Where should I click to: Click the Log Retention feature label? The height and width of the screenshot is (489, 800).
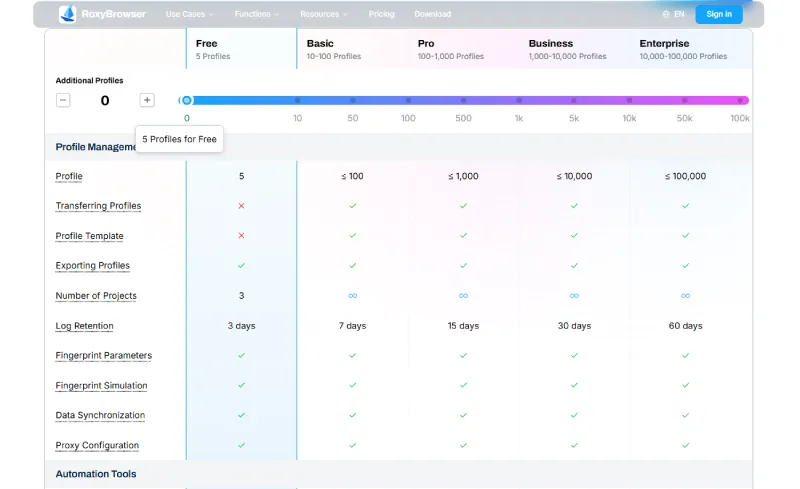(84, 326)
